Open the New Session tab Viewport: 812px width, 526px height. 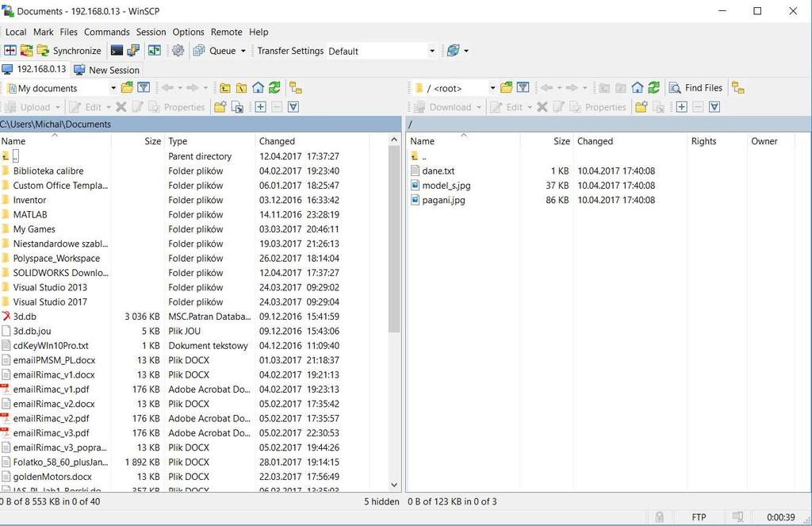click(x=107, y=70)
